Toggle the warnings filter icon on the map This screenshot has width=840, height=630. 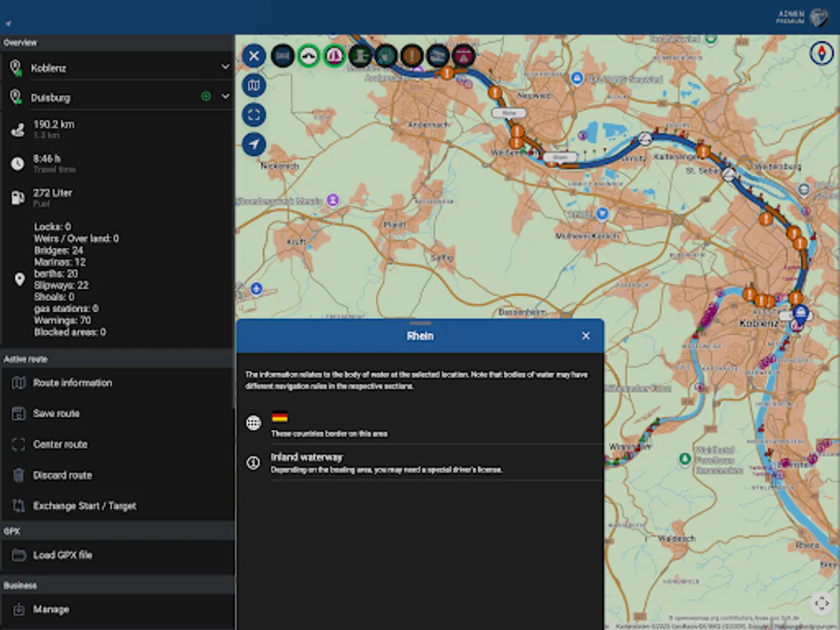point(412,55)
